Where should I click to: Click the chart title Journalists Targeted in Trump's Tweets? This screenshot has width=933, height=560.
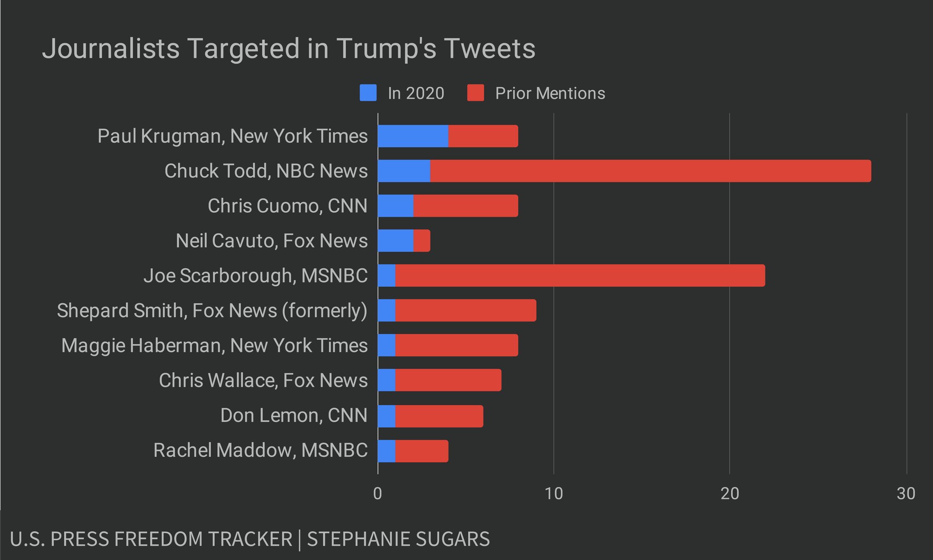click(289, 49)
